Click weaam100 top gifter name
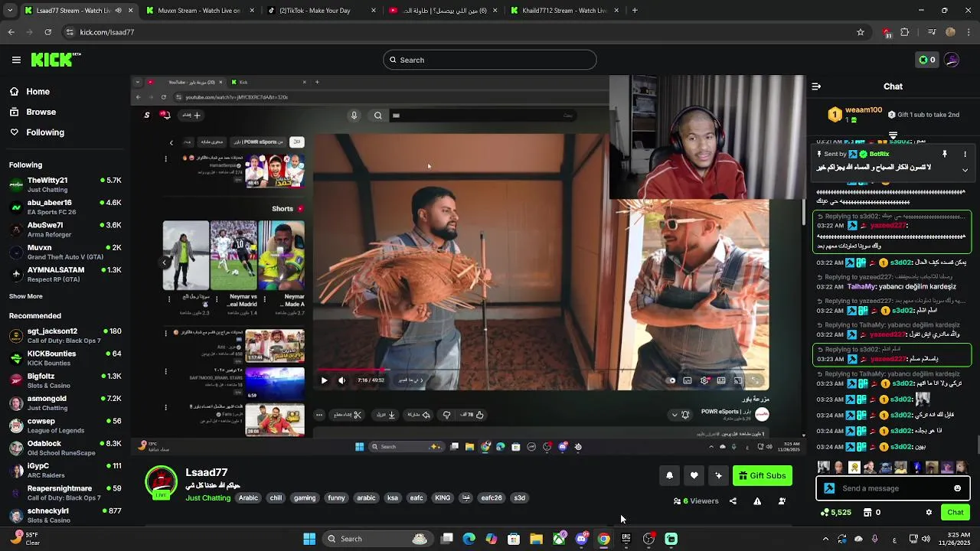The width and height of the screenshot is (980, 551). click(864, 110)
